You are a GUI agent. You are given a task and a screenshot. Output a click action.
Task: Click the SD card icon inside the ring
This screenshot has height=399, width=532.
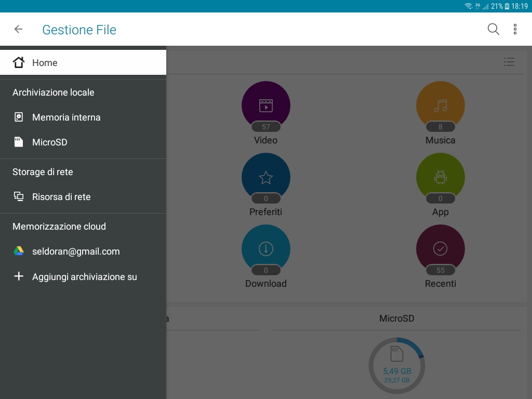[396, 354]
